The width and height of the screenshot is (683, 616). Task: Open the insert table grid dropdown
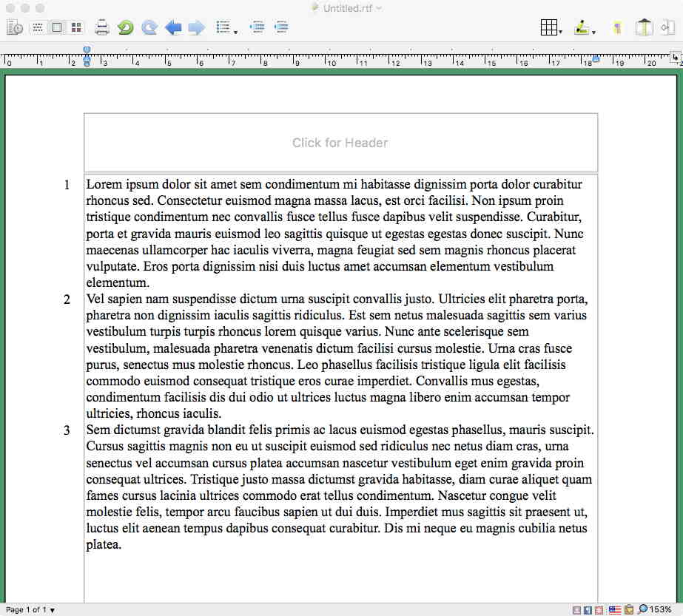(551, 28)
